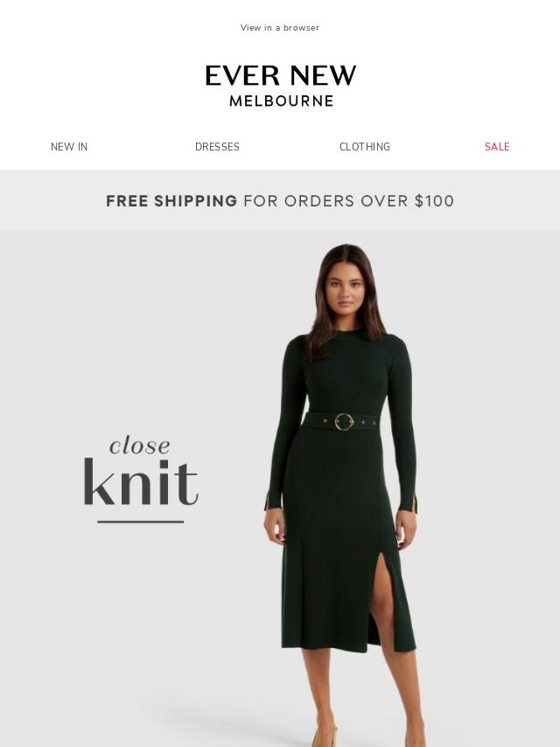Click the ribbed bodice of the green dress

click(347, 376)
